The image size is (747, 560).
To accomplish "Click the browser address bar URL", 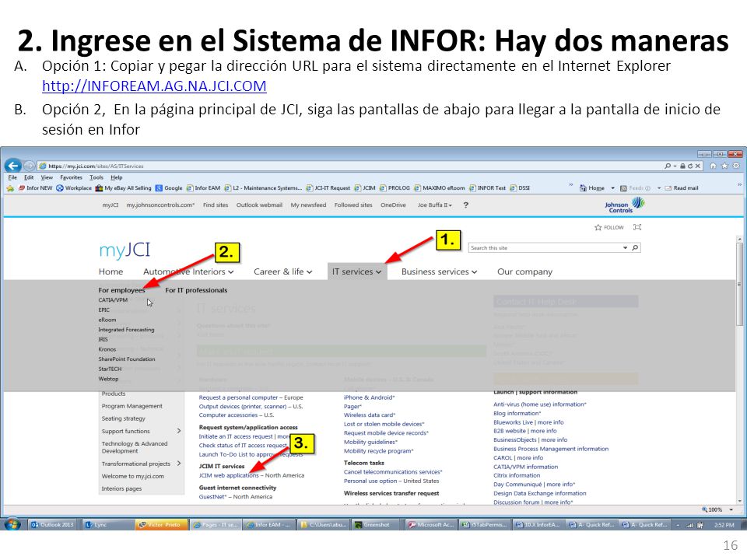I will point(96,166).
